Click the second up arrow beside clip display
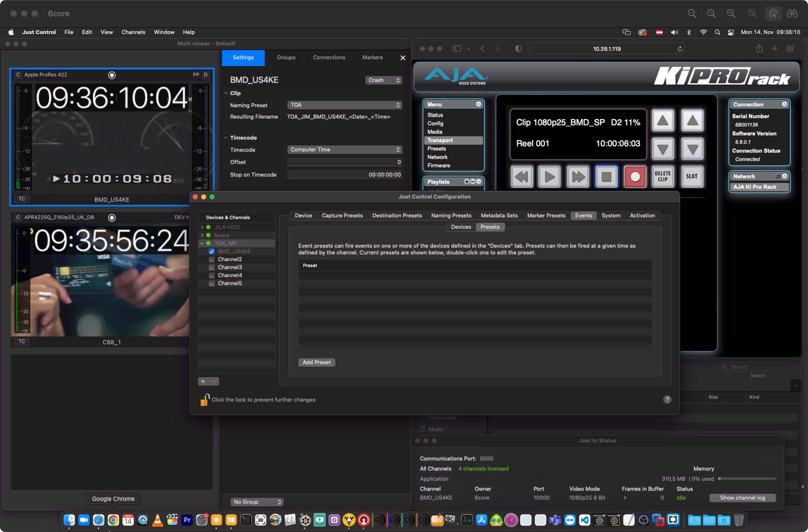808x532 pixels. 692,120
